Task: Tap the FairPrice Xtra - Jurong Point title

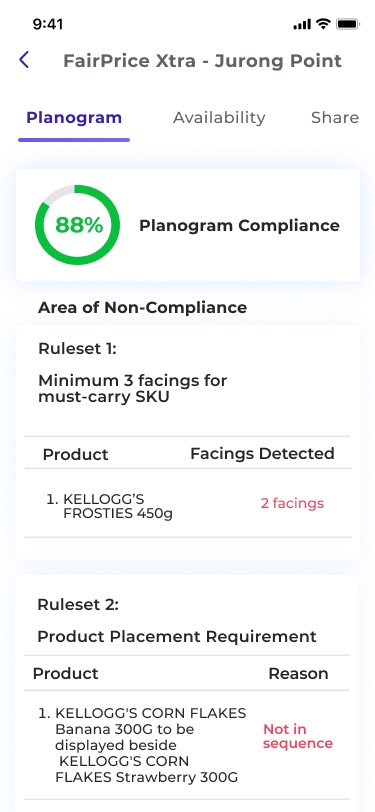Action: click(x=203, y=61)
